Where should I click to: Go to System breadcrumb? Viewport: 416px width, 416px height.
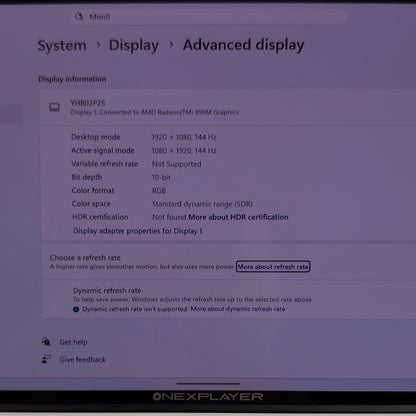pyautogui.click(x=62, y=45)
